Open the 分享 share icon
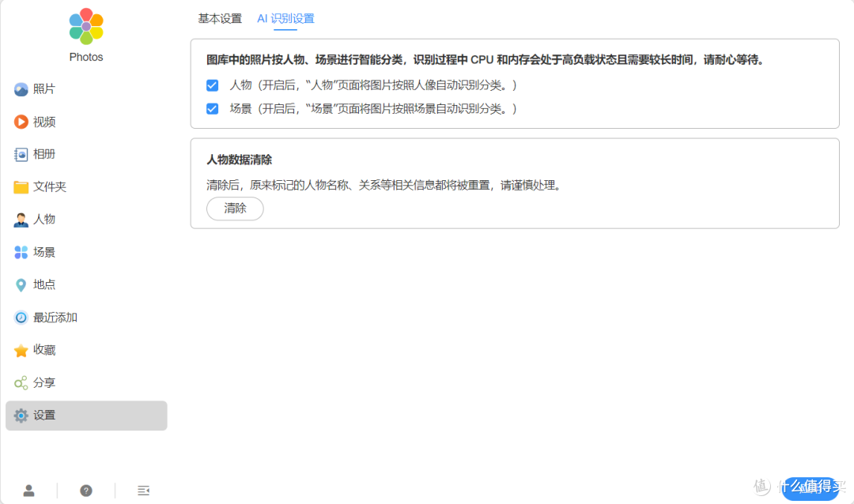Image resolution: width=854 pixels, height=504 pixels. pyautogui.click(x=21, y=383)
